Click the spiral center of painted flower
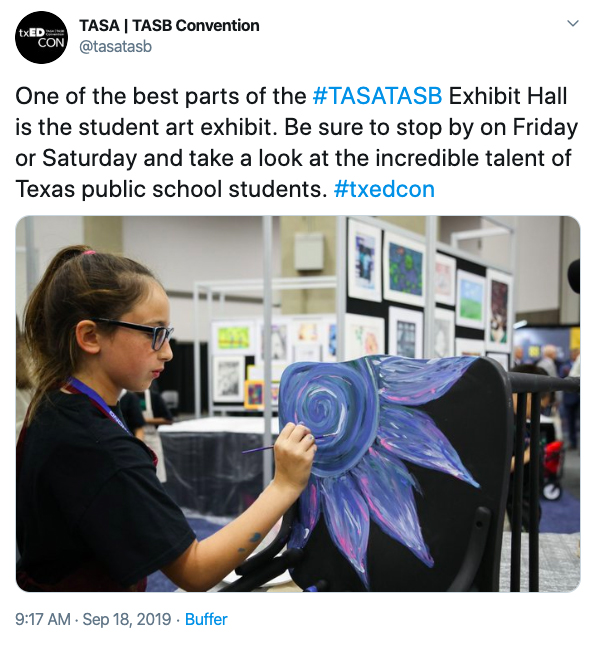Image resolution: width=596 pixels, height=645 pixels. 319,407
